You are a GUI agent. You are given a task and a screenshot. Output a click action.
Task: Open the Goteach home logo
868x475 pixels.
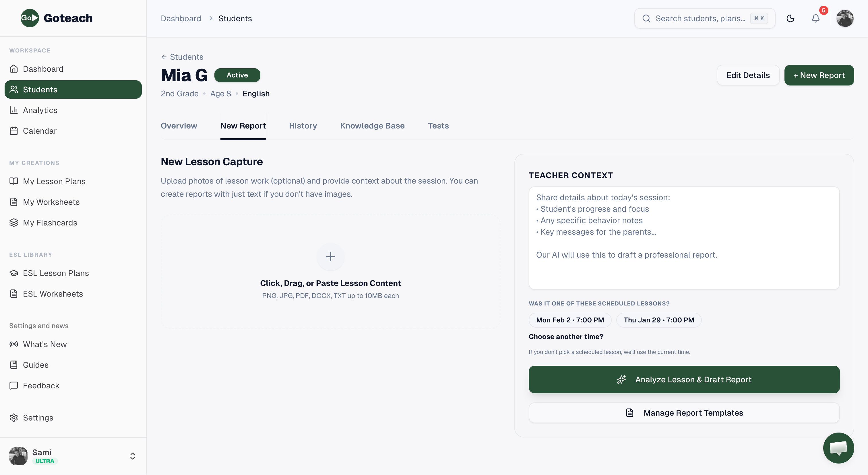[56, 18]
